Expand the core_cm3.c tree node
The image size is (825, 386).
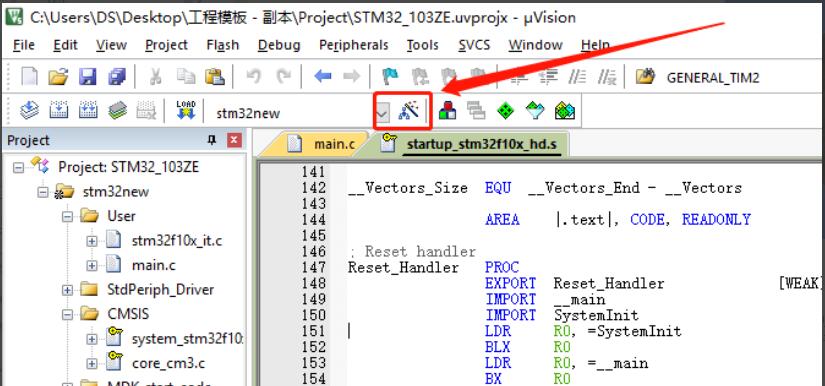coord(92,363)
